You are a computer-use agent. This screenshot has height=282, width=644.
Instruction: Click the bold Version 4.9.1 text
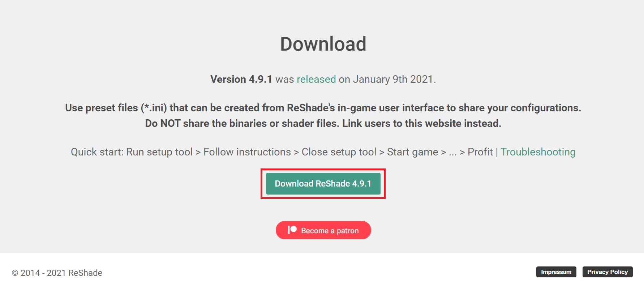tap(241, 79)
